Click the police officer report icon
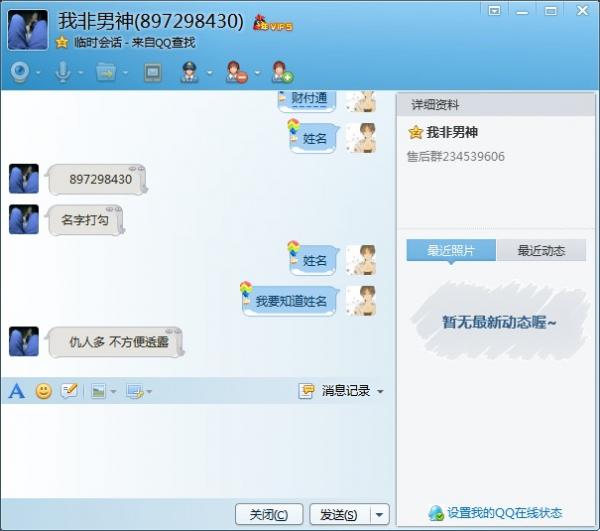Viewport: 600px width, 531px height. point(189,72)
